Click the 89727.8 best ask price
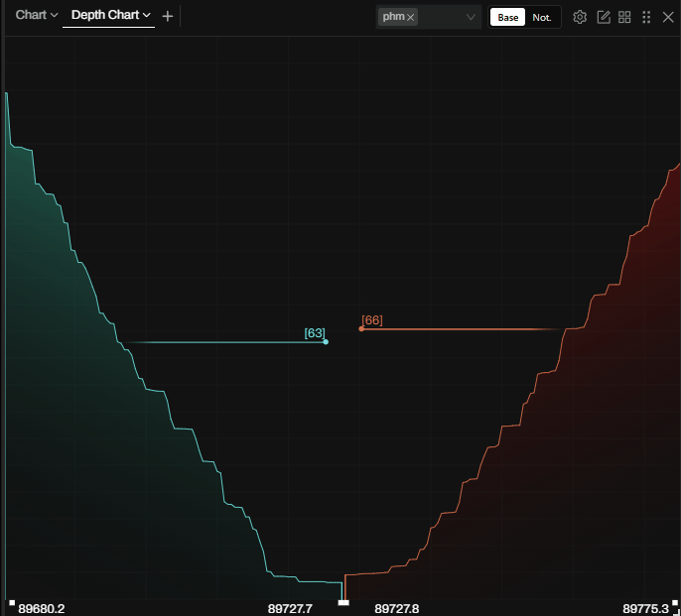The height and width of the screenshot is (616, 681). (x=396, y=609)
